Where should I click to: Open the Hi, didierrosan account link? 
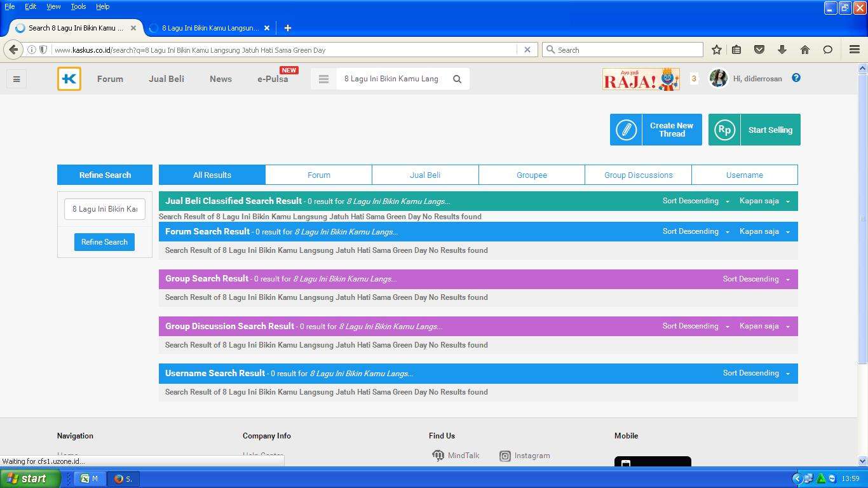[757, 79]
